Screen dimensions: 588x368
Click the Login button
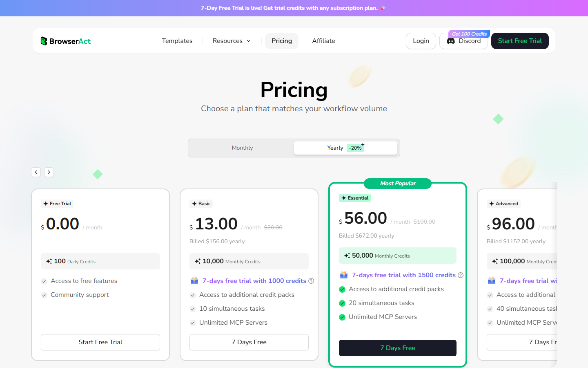[x=421, y=41]
